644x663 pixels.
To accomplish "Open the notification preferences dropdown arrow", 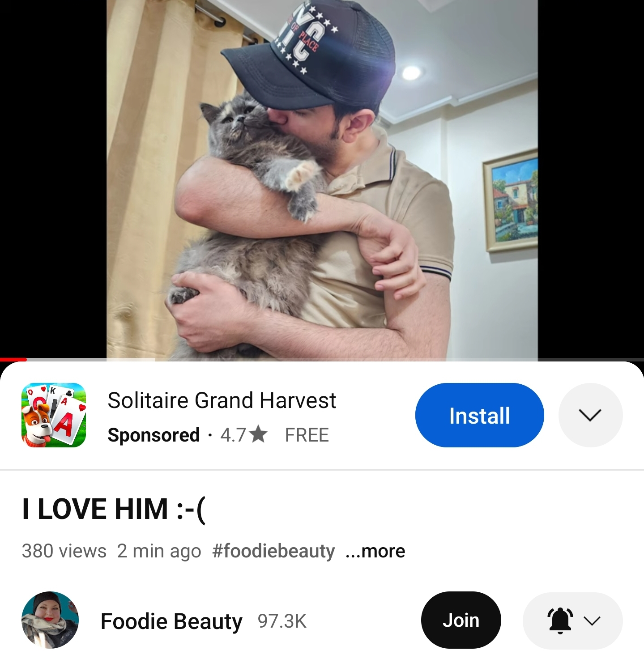I will pyautogui.click(x=592, y=621).
